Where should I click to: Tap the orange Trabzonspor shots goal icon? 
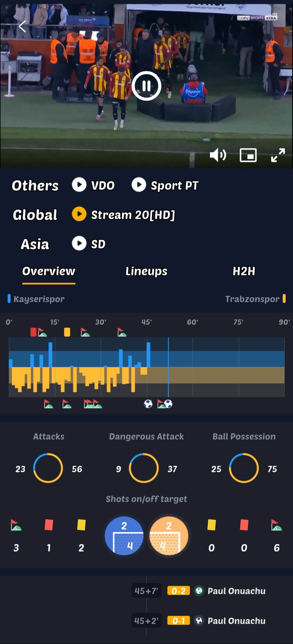[x=169, y=536]
